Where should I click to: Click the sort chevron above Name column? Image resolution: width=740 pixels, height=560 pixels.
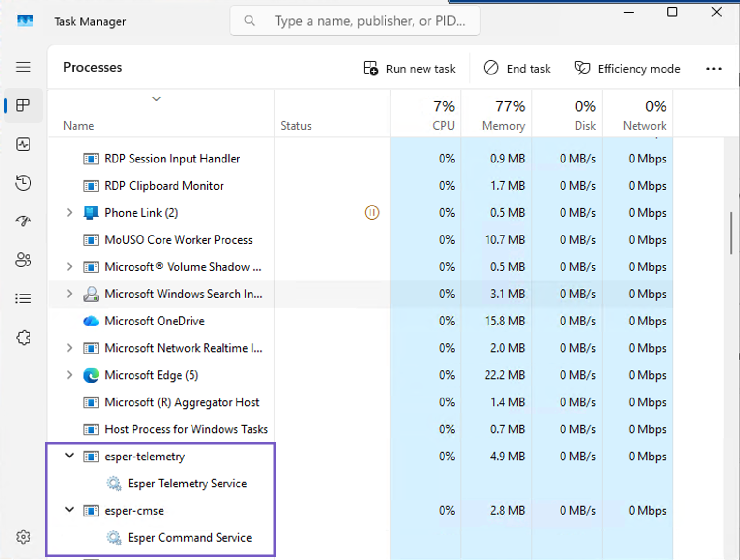point(156,98)
